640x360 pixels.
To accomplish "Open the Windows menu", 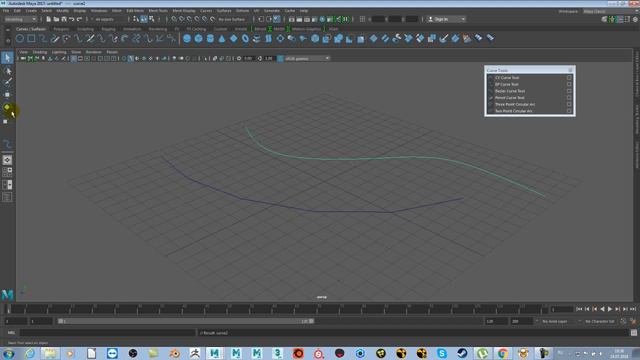I will pyautogui.click(x=99, y=11).
